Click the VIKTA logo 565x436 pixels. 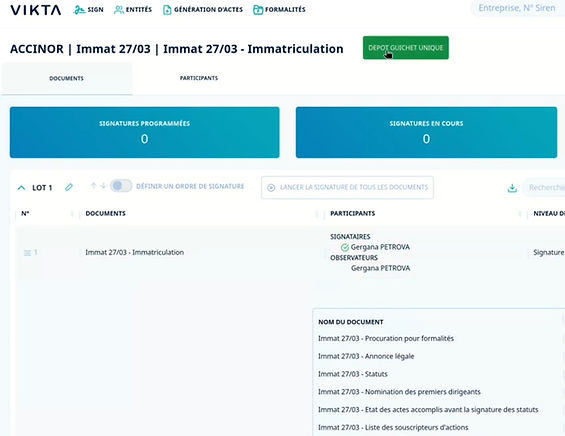pyautogui.click(x=36, y=10)
